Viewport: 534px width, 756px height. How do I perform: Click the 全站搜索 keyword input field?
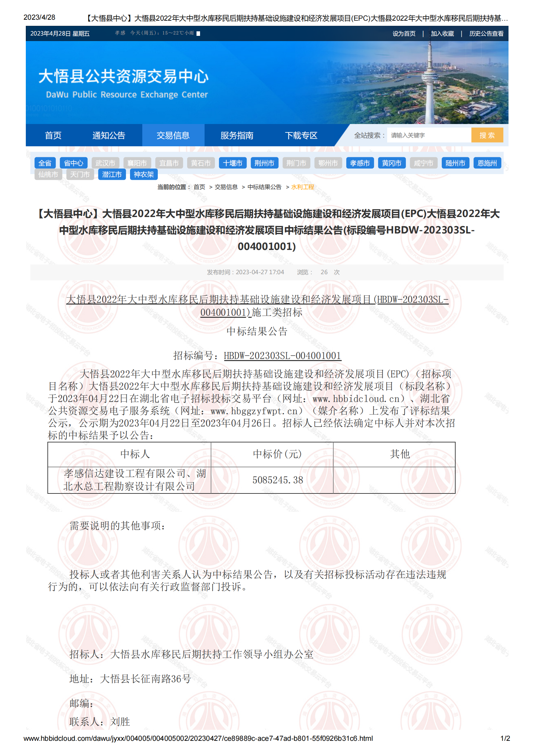pos(428,135)
